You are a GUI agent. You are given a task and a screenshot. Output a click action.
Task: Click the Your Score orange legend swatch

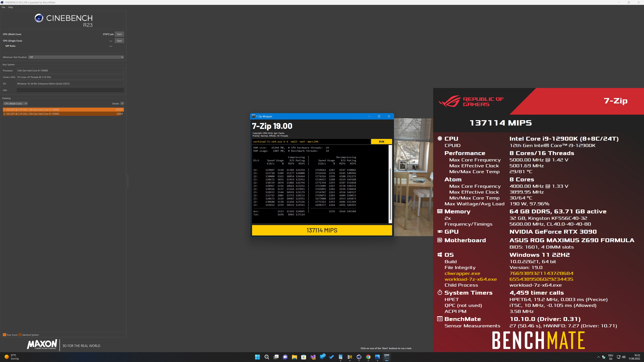tap(5, 335)
